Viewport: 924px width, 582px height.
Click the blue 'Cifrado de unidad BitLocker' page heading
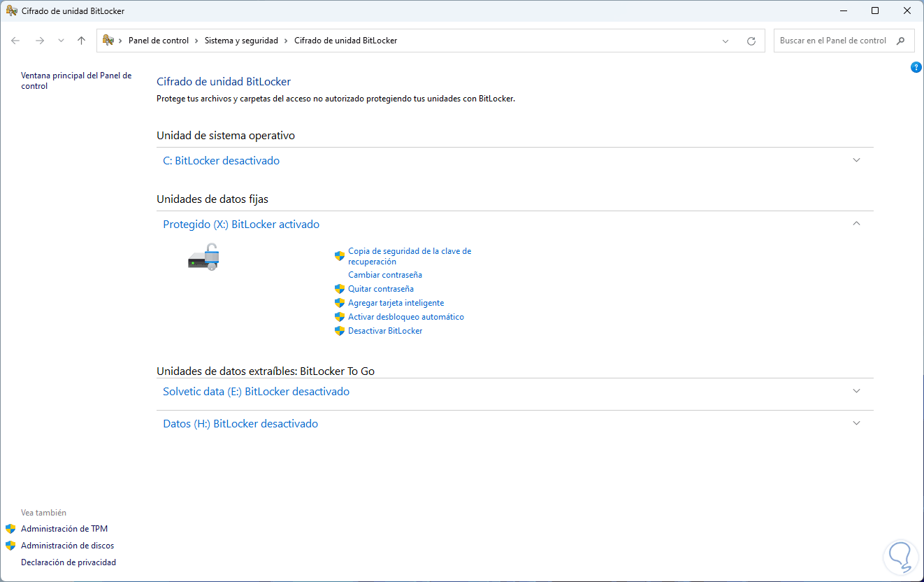tap(224, 82)
